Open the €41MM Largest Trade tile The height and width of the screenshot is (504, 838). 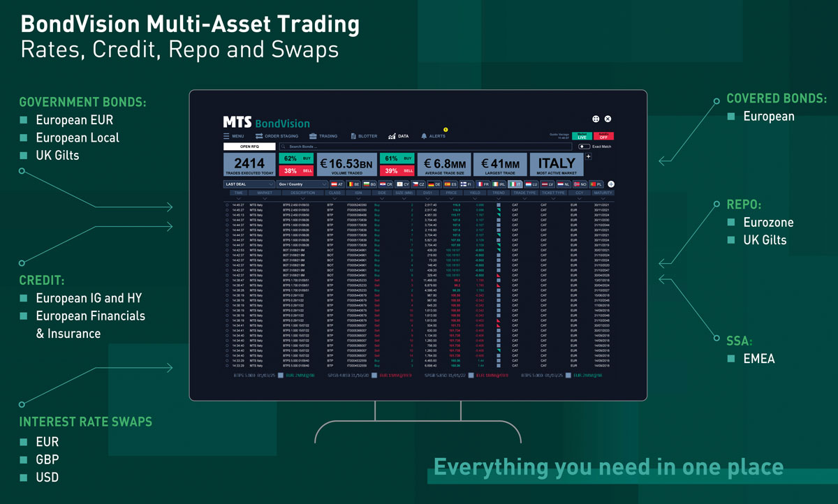pos(500,165)
